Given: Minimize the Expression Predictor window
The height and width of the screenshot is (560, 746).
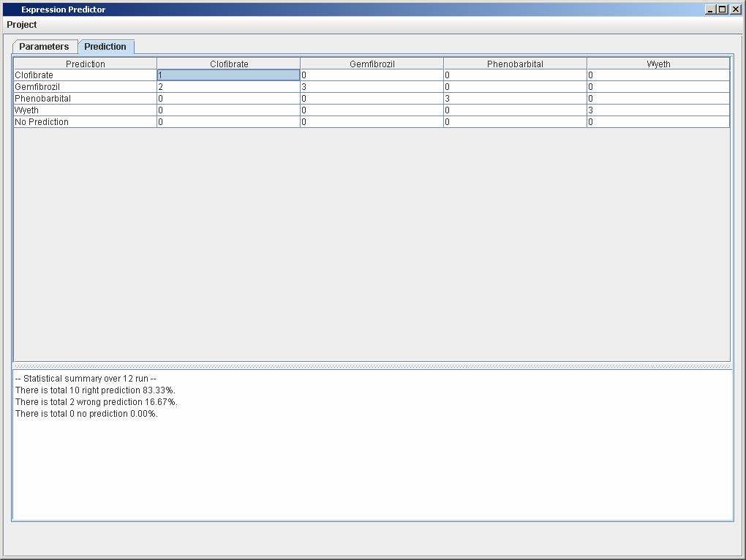Looking at the screenshot, I should [710, 10].
